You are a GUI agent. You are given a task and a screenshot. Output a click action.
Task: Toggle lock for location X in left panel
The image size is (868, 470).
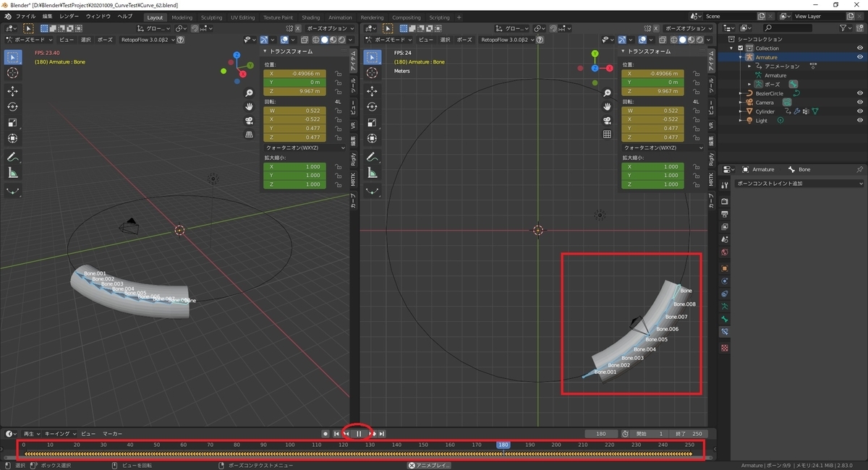tap(339, 74)
